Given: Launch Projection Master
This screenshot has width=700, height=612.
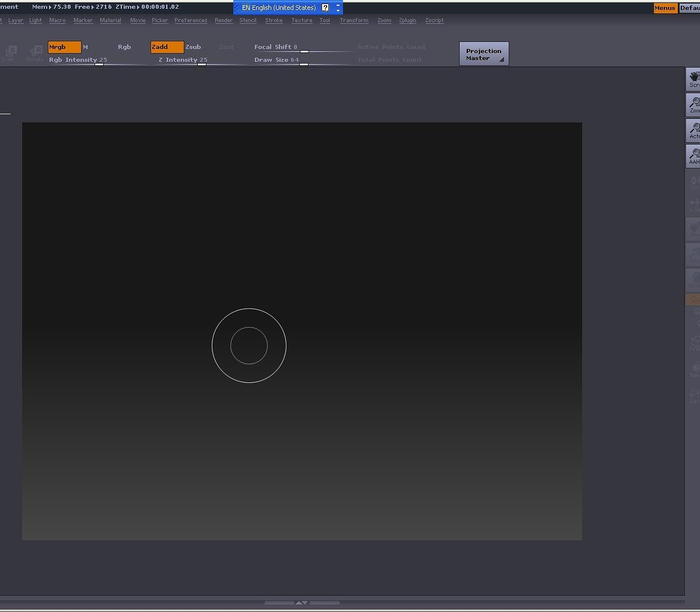Looking at the screenshot, I should pos(484,53).
